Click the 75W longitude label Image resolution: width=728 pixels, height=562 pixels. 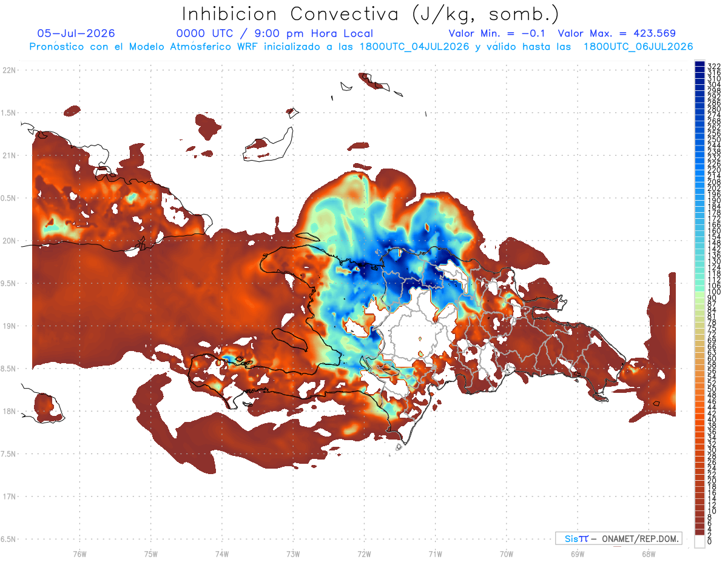pos(151,554)
